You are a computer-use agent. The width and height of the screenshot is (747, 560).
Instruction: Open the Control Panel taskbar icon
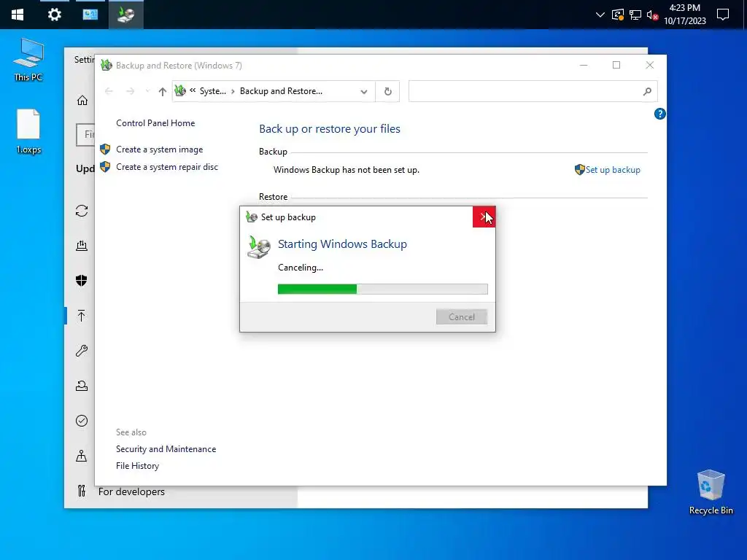(90, 15)
